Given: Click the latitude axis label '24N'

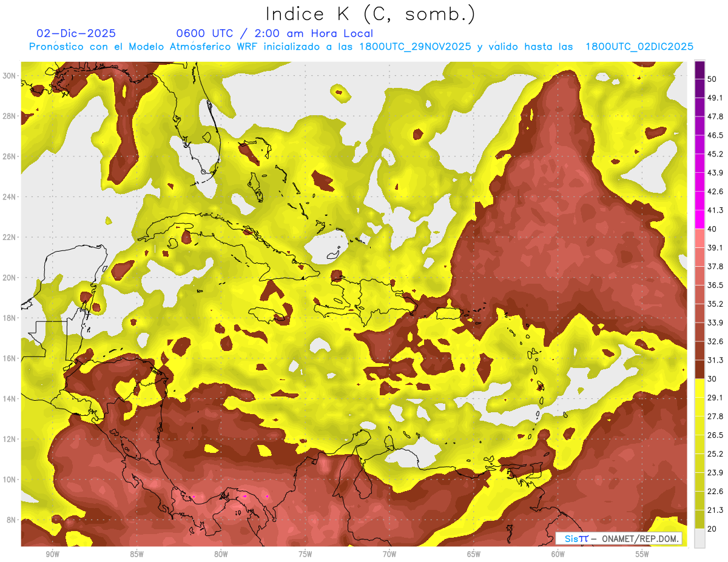Looking at the screenshot, I should pos(10,197).
